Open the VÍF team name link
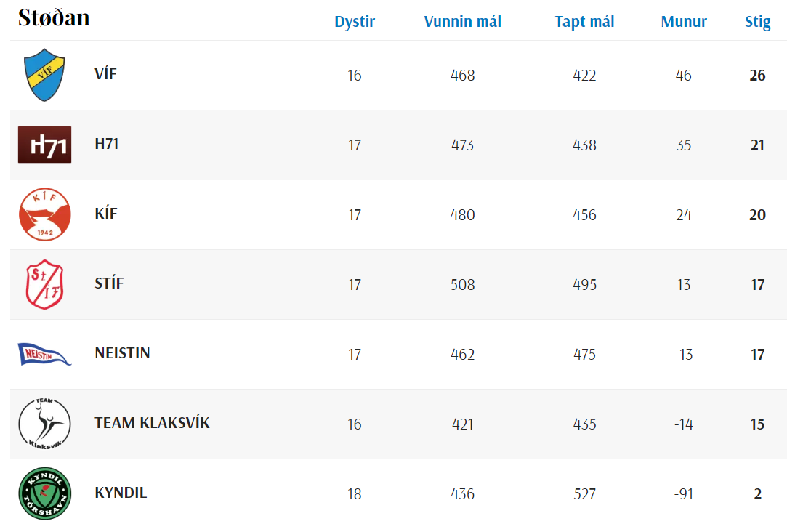Image resolution: width=787 pixels, height=532 pixels. point(105,74)
